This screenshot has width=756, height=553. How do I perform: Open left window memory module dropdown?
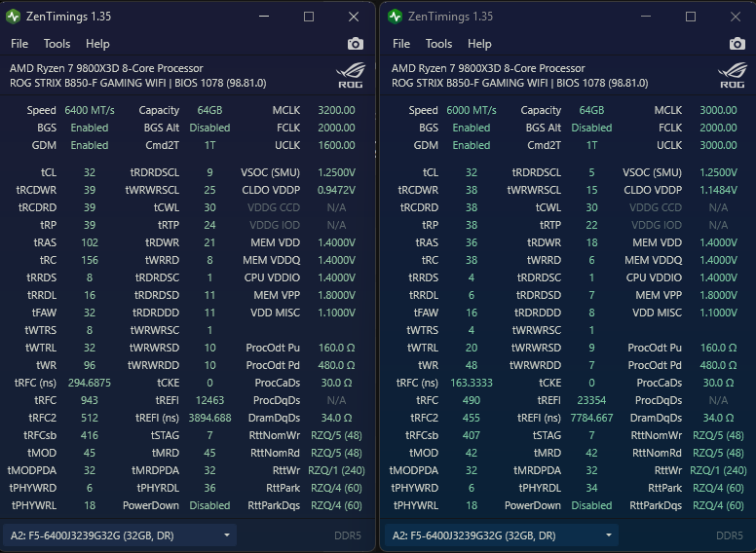click(x=120, y=535)
